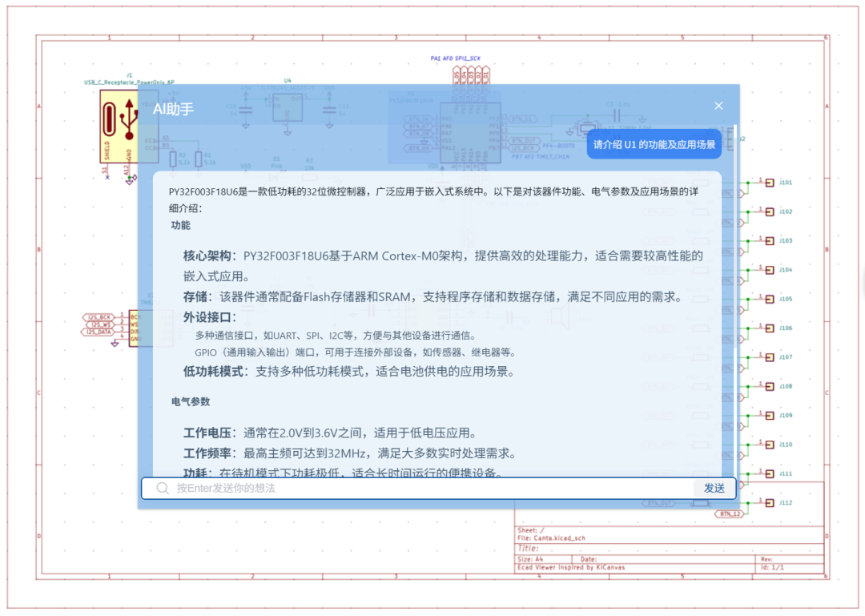Image resolution: width=865 pixels, height=616 pixels.
Task: Select connector J112 in the schematic
Action: (x=770, y=503)
